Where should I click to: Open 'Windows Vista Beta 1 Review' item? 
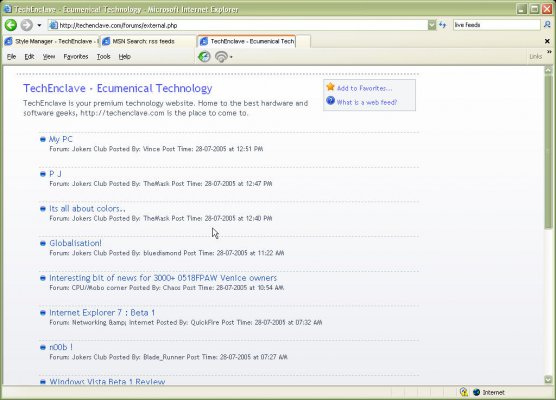coord(107,382)
